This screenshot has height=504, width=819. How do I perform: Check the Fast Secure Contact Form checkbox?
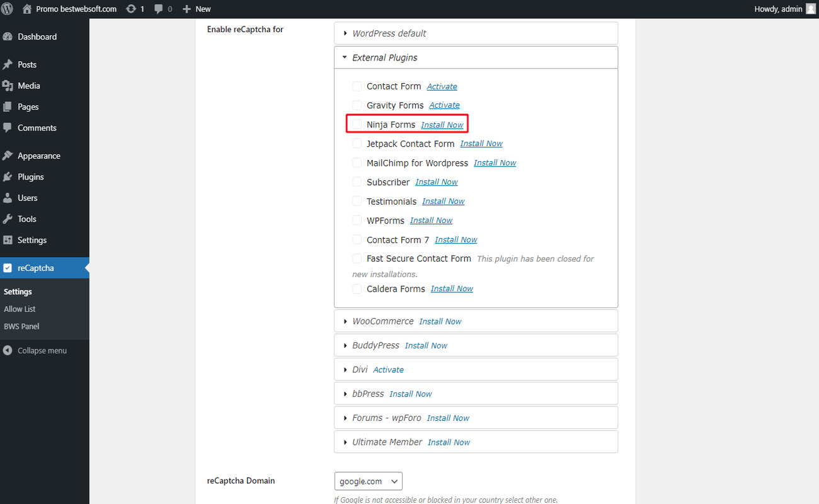pyautogui.click(x=357, y=258)
